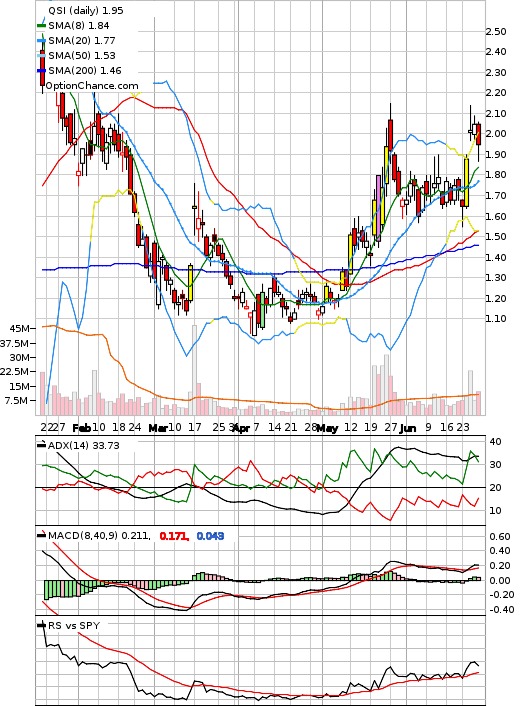Viewport: 526px width, 706px height.
Task: Click the 2.00 price axis label
Action: (x=496, y=134)
